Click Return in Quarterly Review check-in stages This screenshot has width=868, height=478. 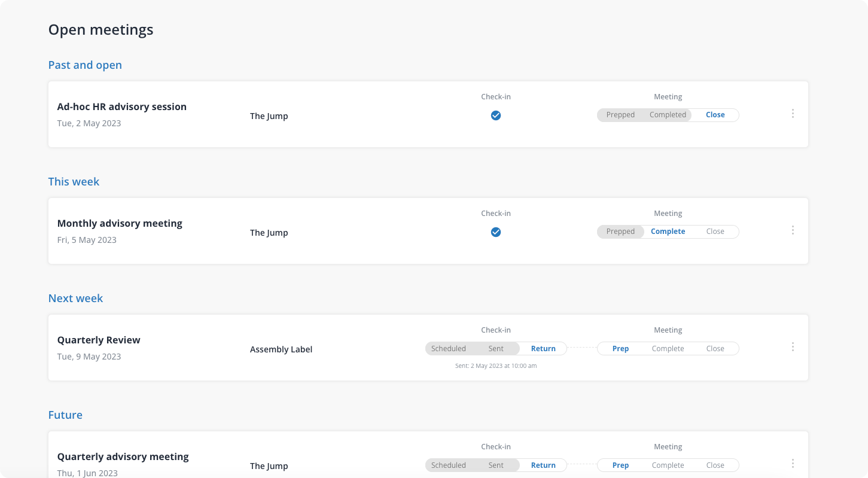click(x=543, y=348)
